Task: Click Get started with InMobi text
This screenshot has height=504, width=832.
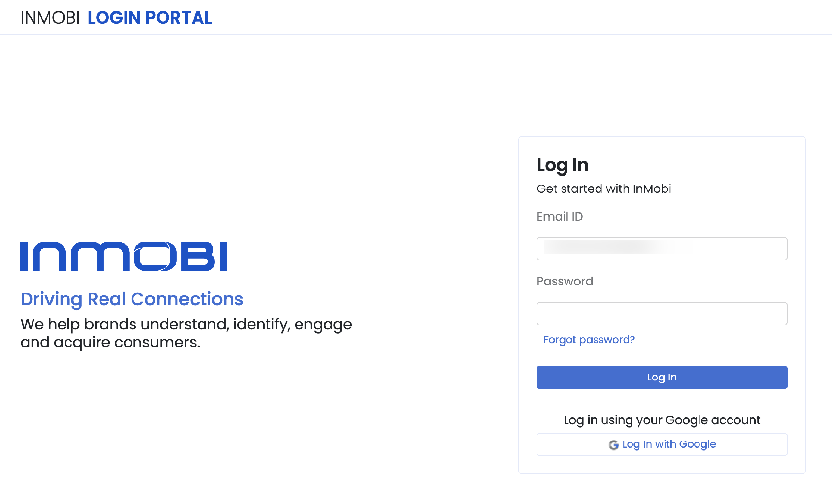Action: pyautogui.click(x=604, y=189)
